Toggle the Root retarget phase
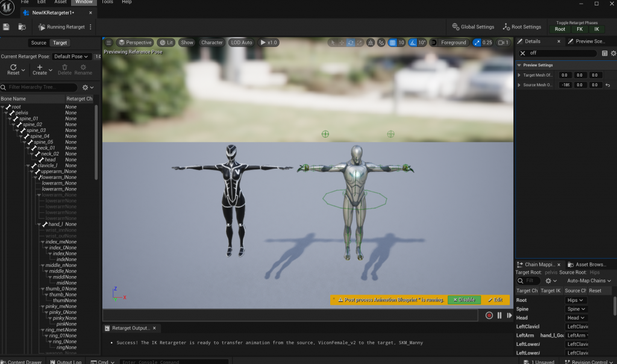 click(560, 29)
